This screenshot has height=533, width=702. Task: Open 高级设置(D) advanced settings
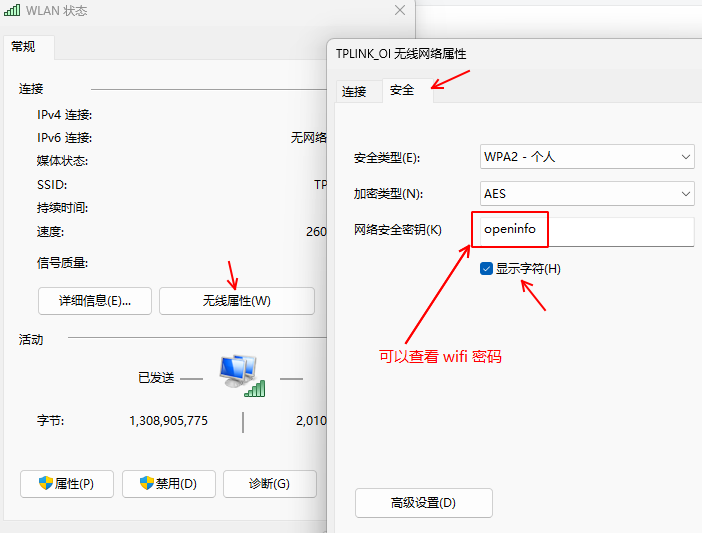pyautogui.click(x=424, y=502)
